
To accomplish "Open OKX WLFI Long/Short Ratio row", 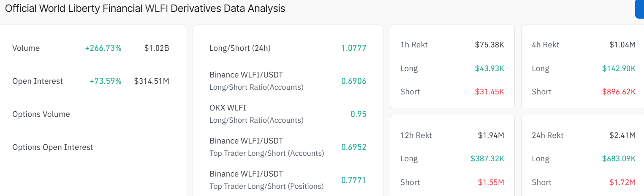I will [x=256, y=114].
